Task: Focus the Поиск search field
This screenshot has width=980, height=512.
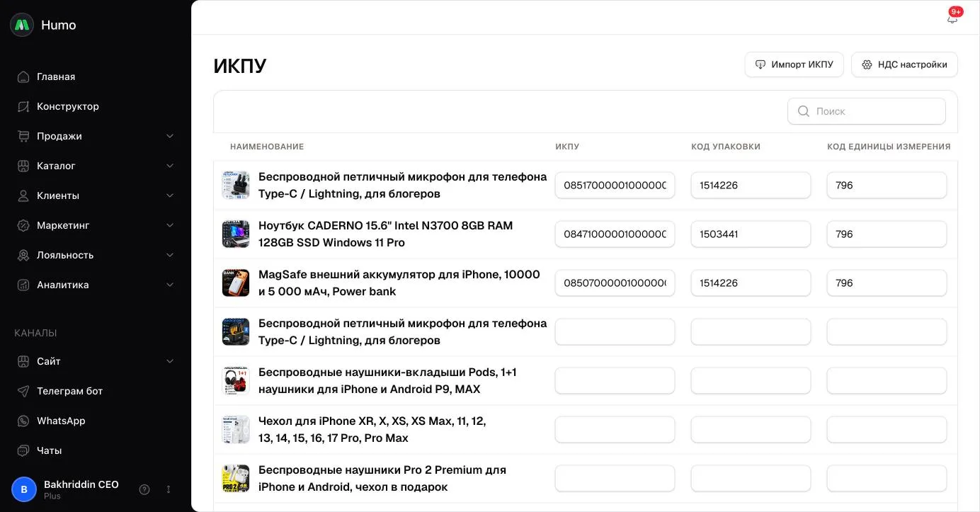Action: pyautogui.click(x=867, y=111)
